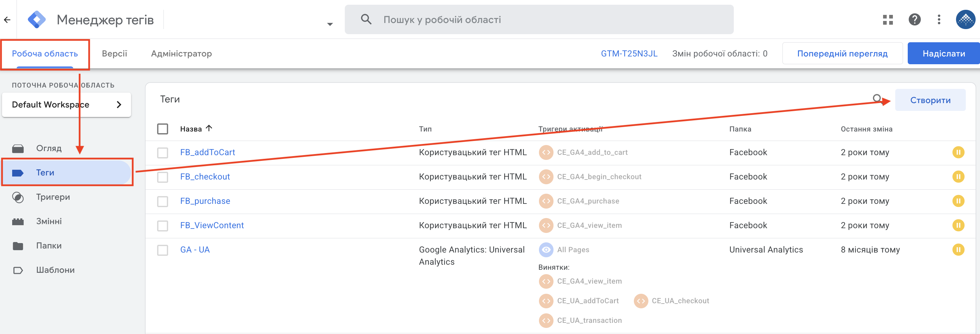Screen dimensions: 980x334
Task: Open the Google apps grid
Action: coord(887,19)
